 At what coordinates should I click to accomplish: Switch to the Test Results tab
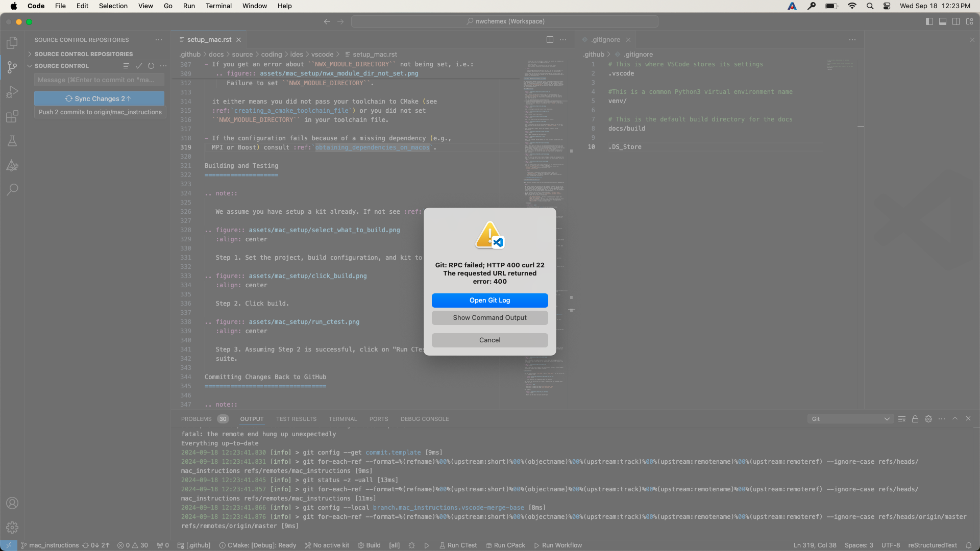(296, 419)
